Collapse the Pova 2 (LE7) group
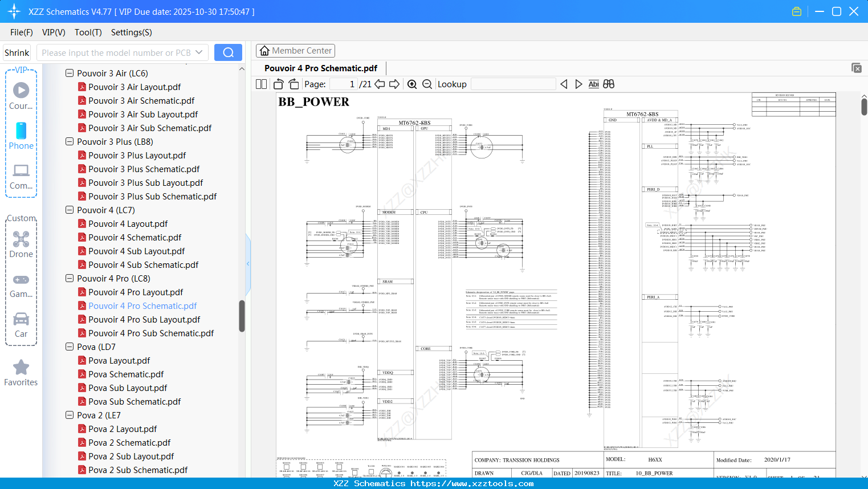868x489 pixels. [69, 415]
